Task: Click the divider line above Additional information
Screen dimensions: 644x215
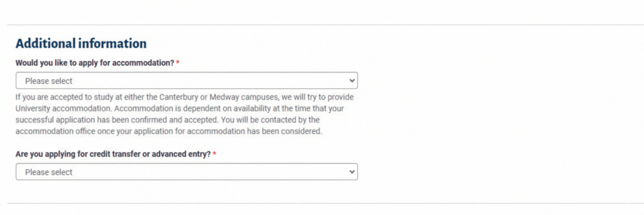Action: 322,25
